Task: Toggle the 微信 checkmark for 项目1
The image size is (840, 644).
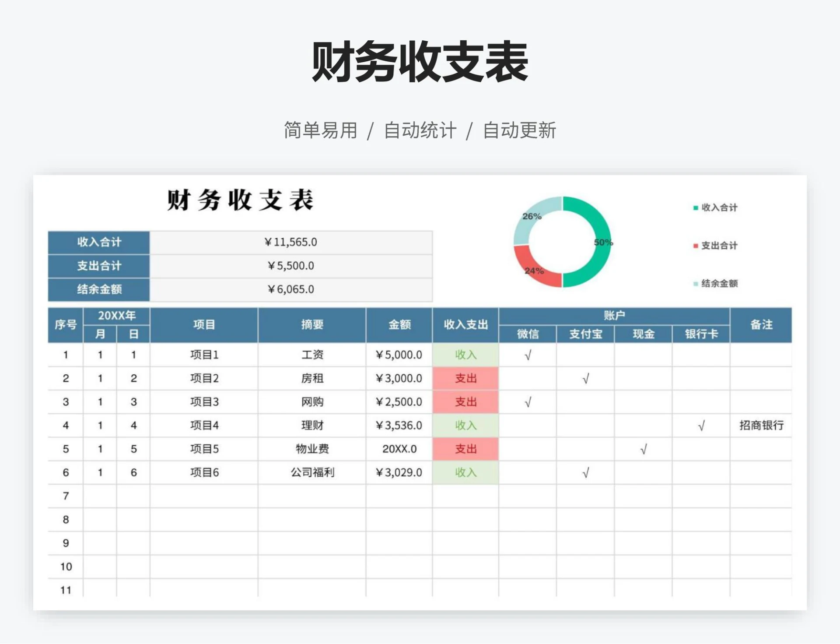Action: 528,355
